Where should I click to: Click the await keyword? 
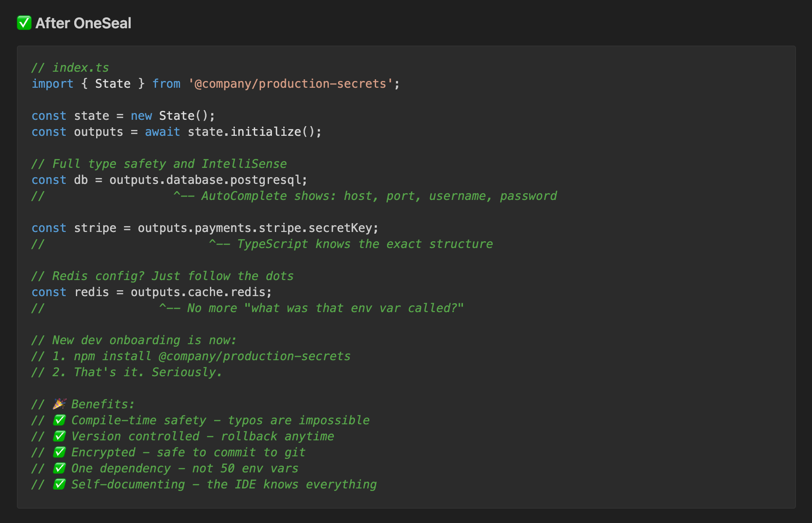pyautogui.click(x=162, y=132)
